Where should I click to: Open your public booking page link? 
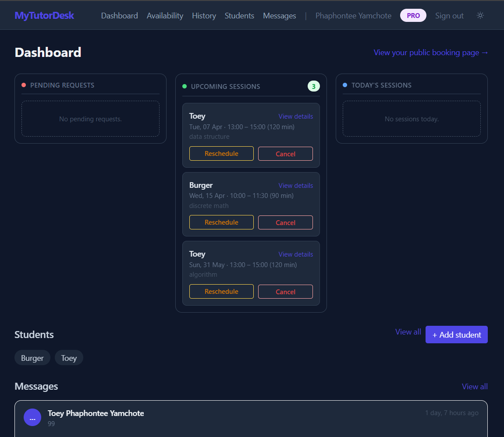pyautogui.click(x=430, y=52)
